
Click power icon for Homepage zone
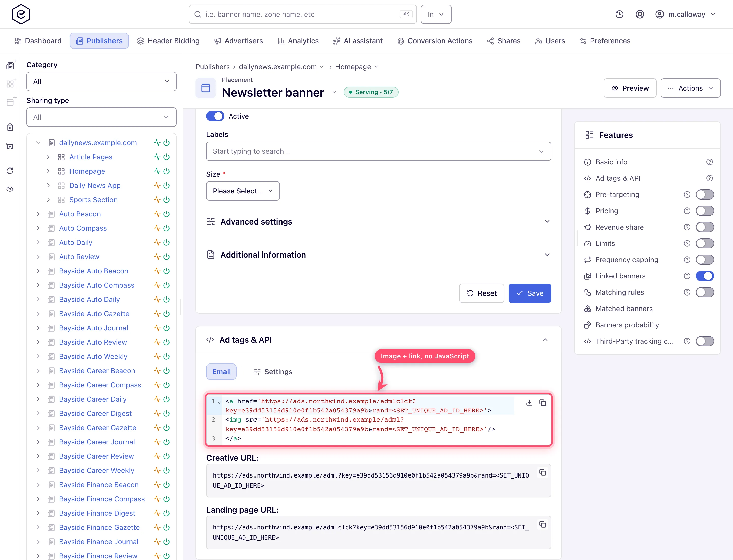[166, 171]
